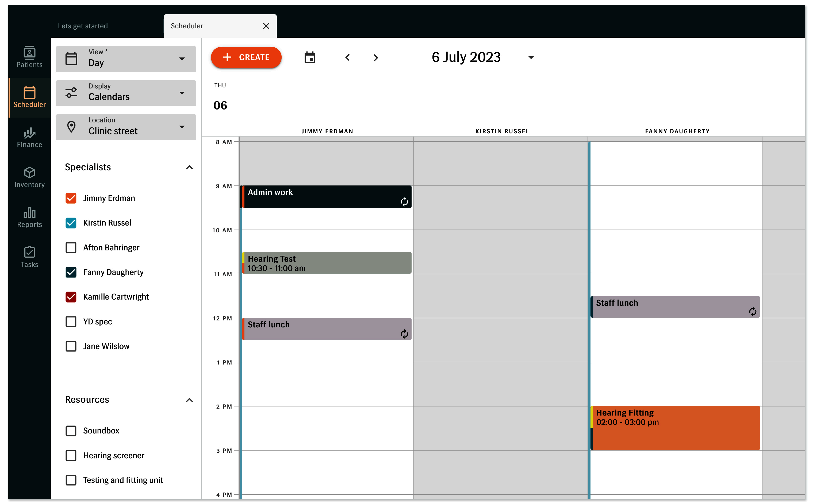Check the Hearing screener resource

[x=71, y=455]
